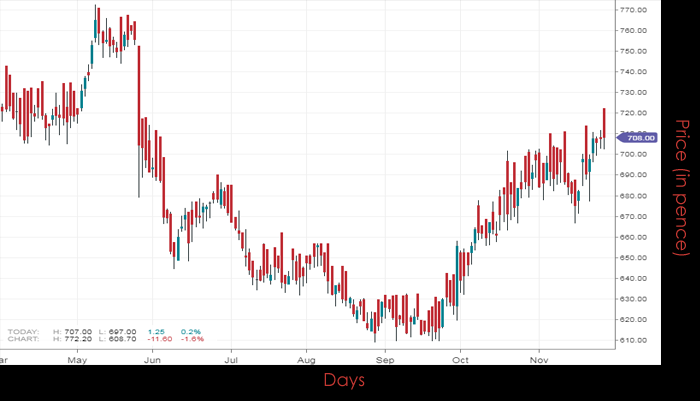Click the Aug month marker

click(x=307, y=357)
